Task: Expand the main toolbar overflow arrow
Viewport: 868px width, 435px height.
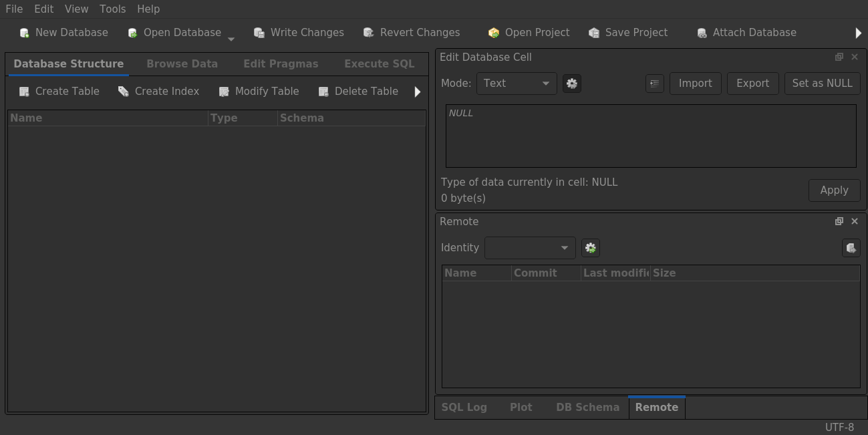Action: [859, 33]
